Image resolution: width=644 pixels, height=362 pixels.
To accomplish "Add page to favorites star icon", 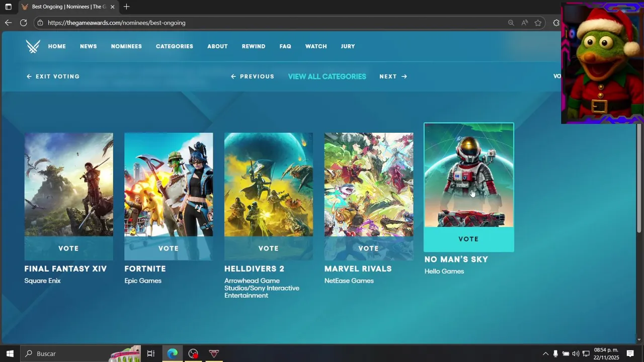I will pyautogui.click(x=538, y=23).
